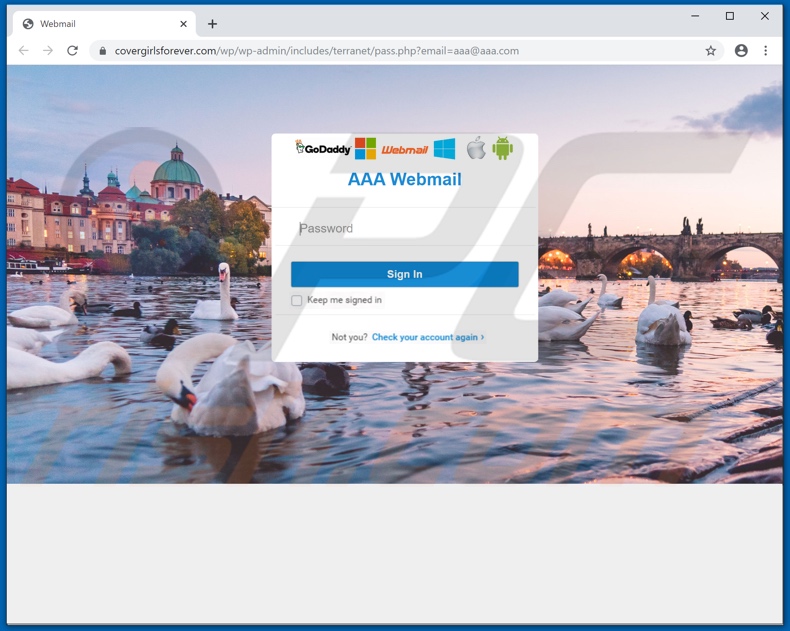The width and height of the screenshot is (790, 631).
Task: Click the Microsoft four-color logo
Action: [x=365, y=148]
